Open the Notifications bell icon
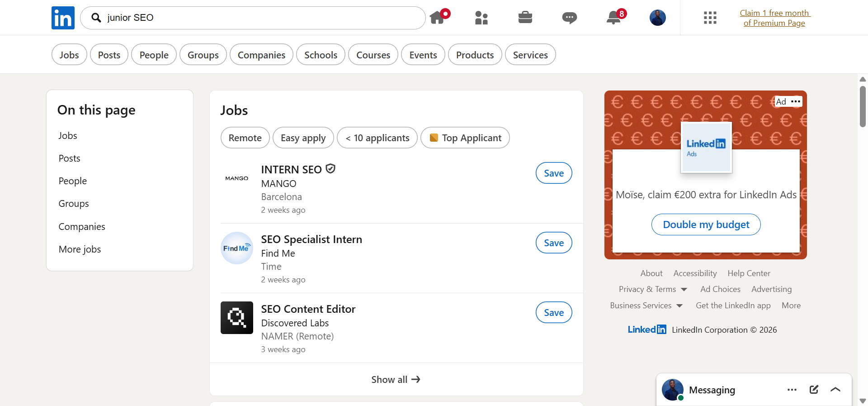Image resolution: width=868 pixels, height=406 pixels. pos(613,18)
